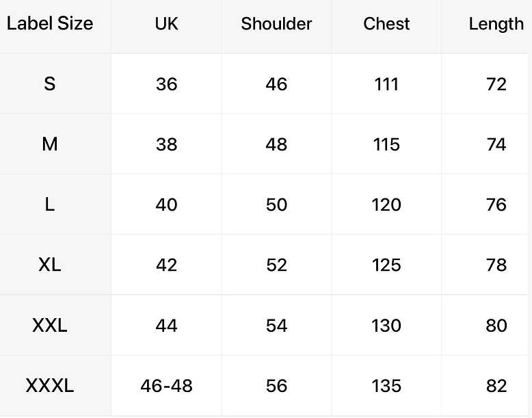Click the XXXL size row label

coord(49,385)
